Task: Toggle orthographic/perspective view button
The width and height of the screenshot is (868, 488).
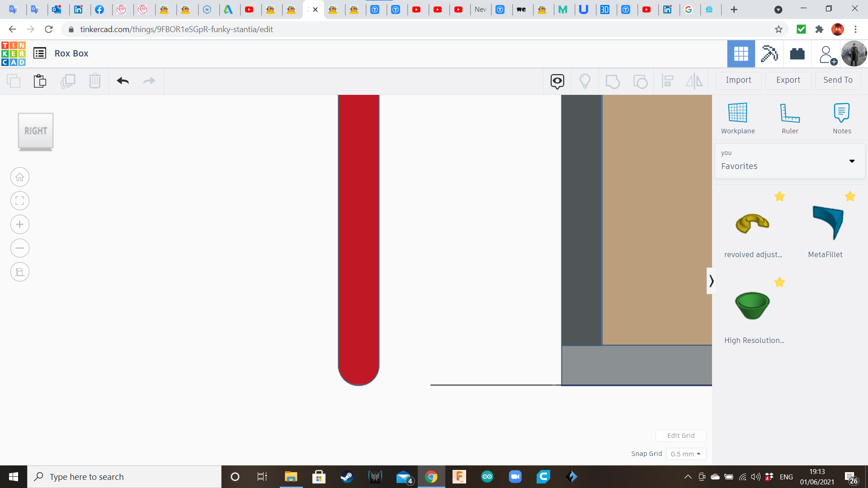Action: [20, 272]
